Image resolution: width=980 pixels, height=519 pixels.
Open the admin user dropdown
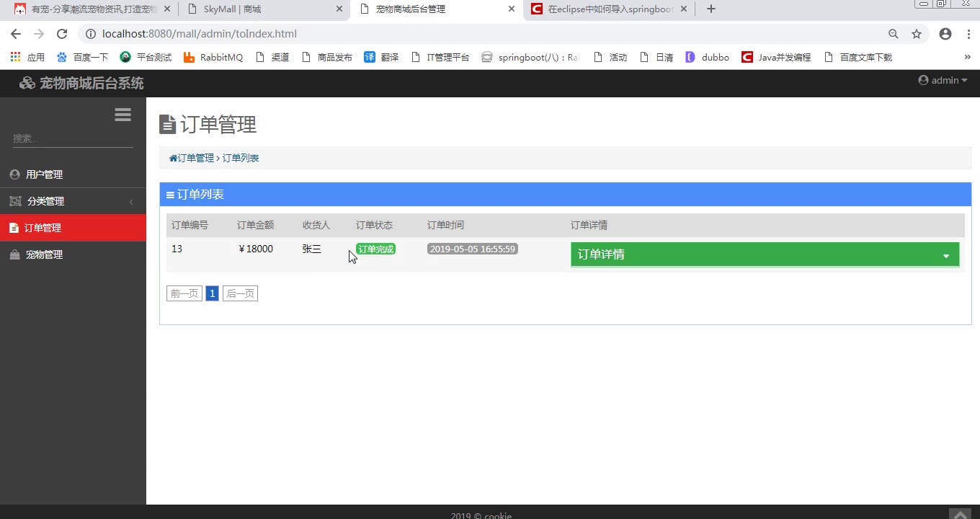click(943, 80)
